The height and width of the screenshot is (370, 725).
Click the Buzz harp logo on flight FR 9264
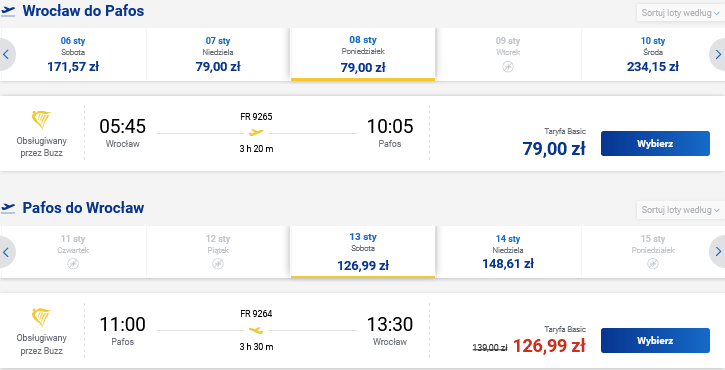click(41, 317)
